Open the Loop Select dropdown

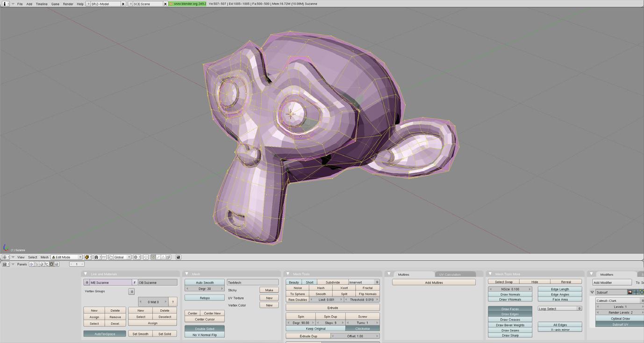click(559, 308)
